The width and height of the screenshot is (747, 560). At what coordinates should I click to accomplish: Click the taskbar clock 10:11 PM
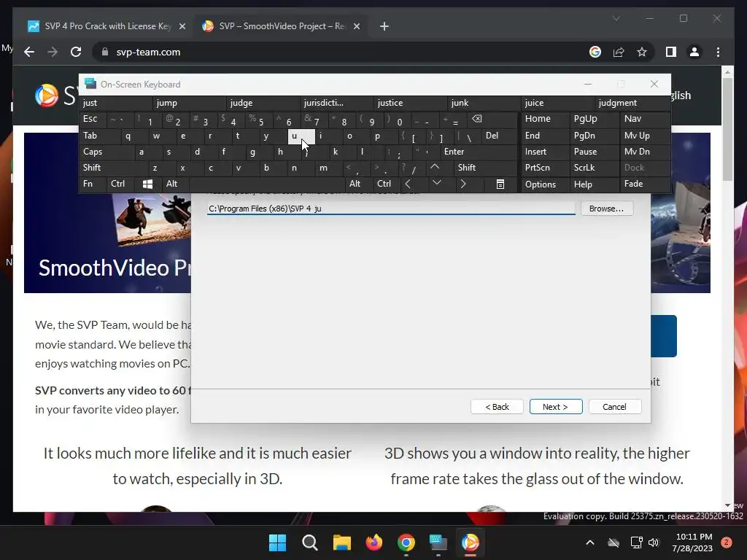(x=693, y=542)
